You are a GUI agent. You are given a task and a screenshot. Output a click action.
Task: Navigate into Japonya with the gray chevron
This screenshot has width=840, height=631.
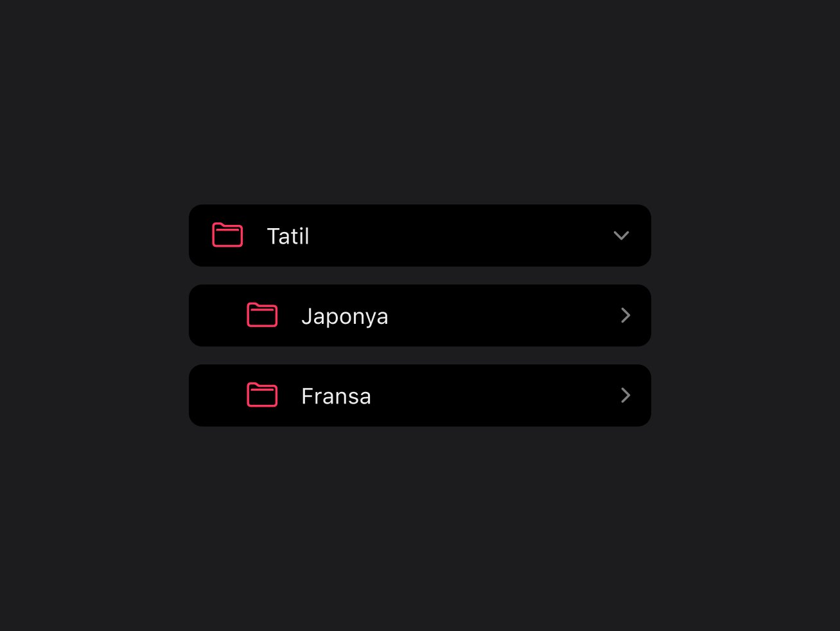coord(626,315)
